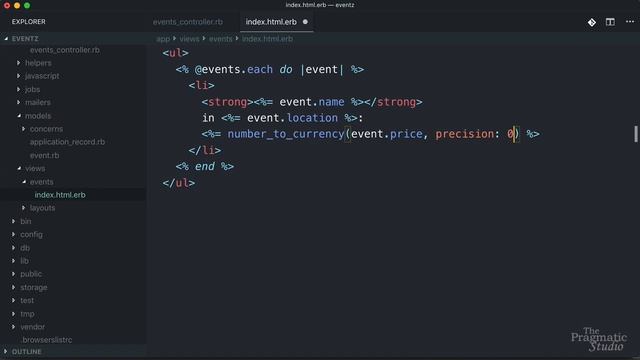This screenshot has height=360, width=640.
Task: Open application_record.rb file
Action: point(67,142)
